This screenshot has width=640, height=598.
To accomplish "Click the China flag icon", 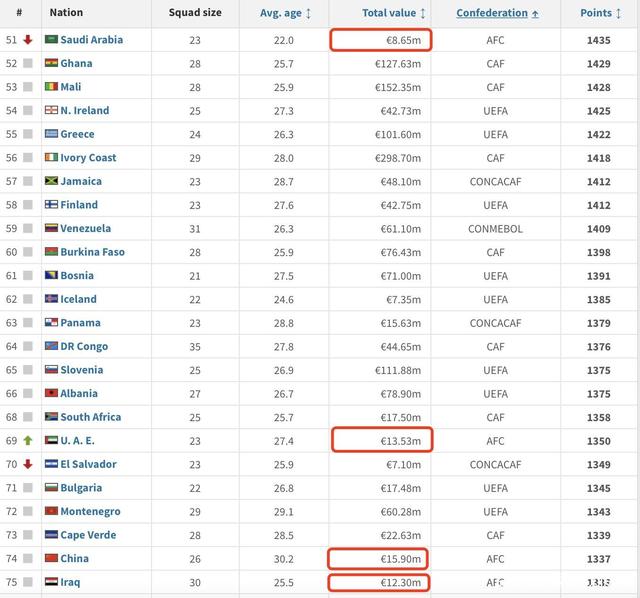I will tap(51, 558).
